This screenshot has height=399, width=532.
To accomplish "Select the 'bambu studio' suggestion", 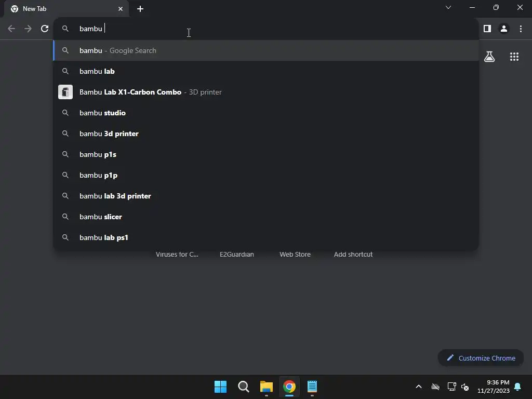I will [266, 113].
